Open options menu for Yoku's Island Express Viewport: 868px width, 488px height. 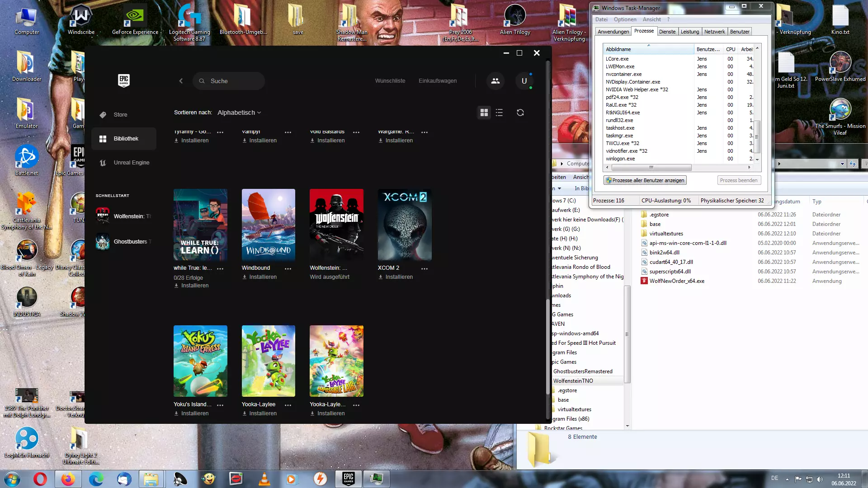click(x=220, y=405)
